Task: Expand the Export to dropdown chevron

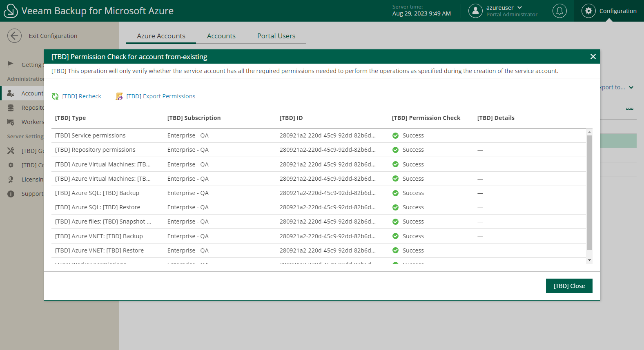Action: click(x=631, y=87)
